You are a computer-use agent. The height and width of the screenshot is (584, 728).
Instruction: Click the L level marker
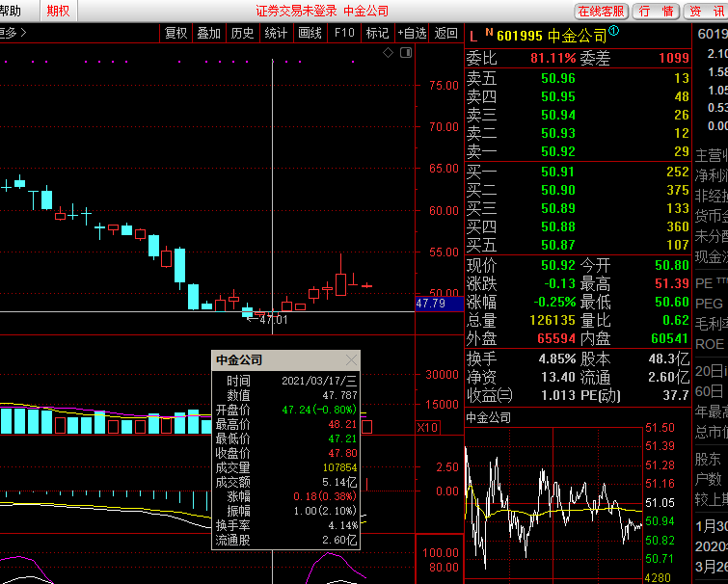(x=473, y=37)
